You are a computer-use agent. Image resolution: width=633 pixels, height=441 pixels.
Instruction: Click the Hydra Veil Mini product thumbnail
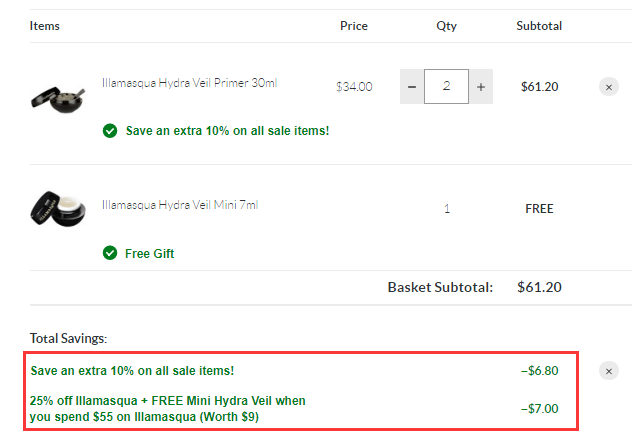pyautogui.click(x=58, y=209)
